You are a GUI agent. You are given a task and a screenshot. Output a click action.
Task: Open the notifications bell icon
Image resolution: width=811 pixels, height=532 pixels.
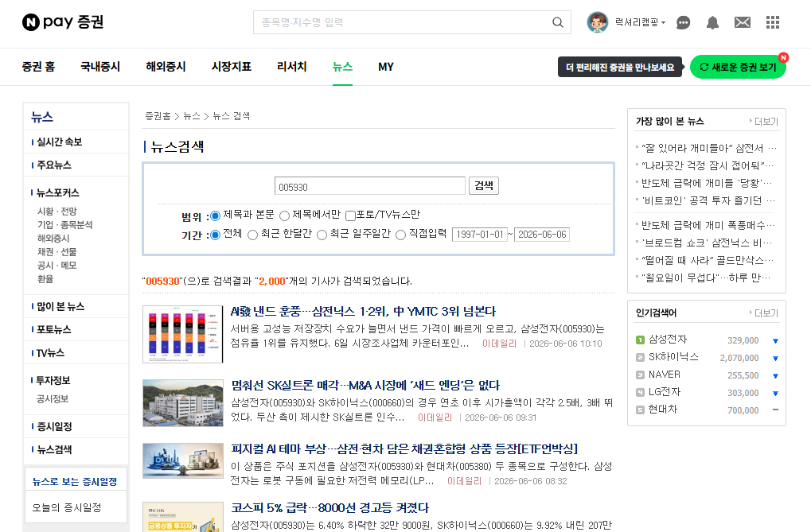click(713, 23)
